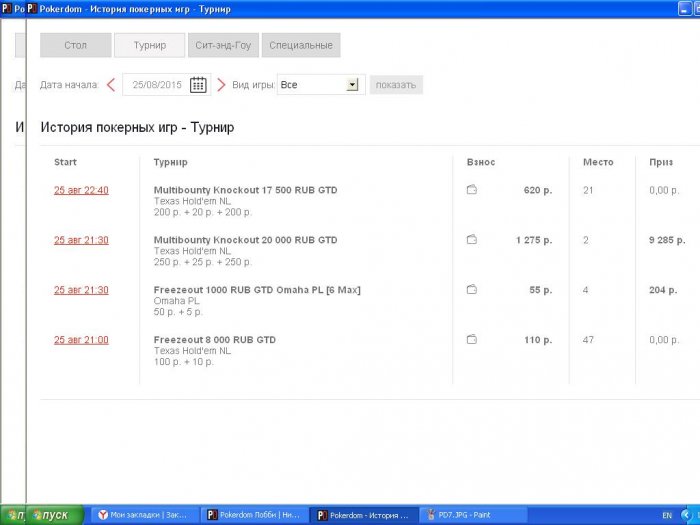Viewport: 700px width, 525px height.
Task: Click the 620 р. buy-in value
Action: (x=538, y=190)
